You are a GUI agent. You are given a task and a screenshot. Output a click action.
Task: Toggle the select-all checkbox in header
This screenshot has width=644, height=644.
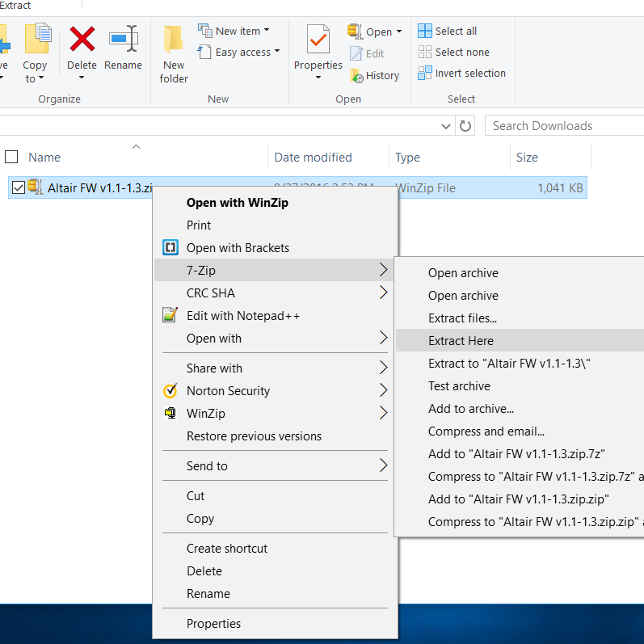11,157
